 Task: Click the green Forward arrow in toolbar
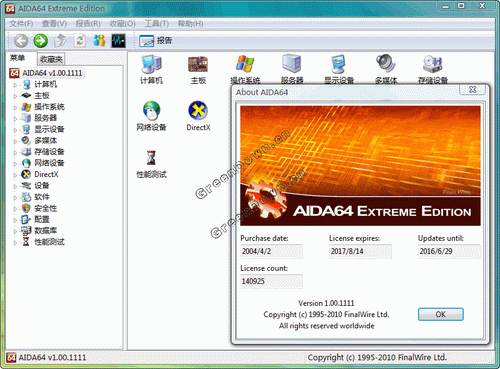click(41, 41)
